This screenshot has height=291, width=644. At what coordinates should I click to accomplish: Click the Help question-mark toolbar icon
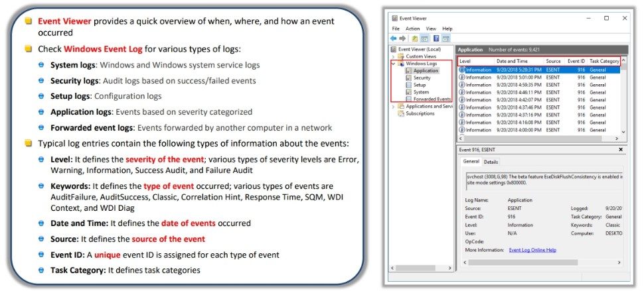(x=436, y=38)
